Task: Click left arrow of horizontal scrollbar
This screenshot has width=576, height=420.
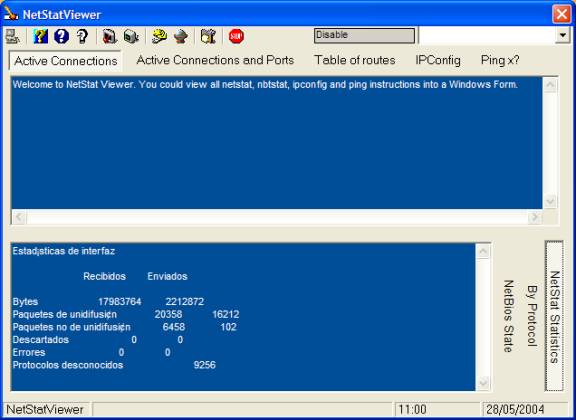Action: [x=19, y=217]
